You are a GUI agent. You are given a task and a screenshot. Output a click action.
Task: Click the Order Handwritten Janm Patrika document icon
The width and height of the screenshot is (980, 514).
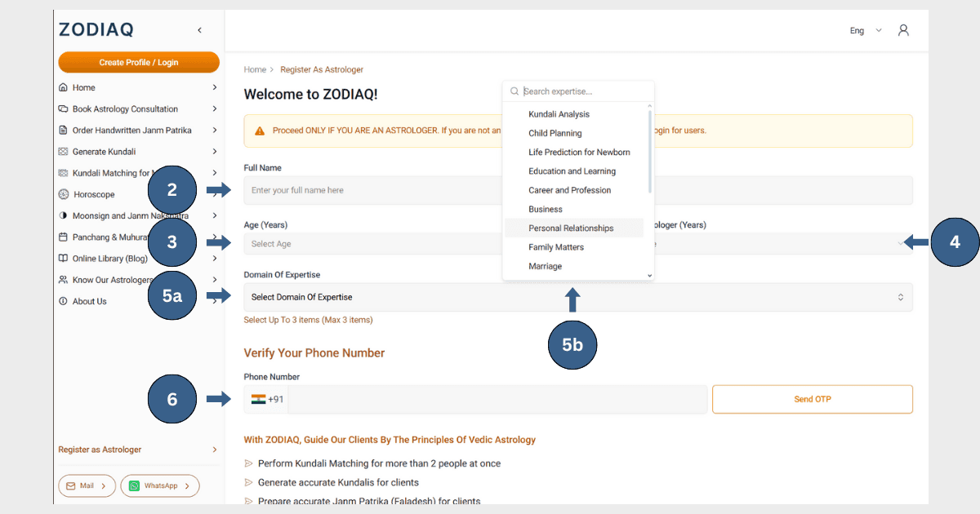(x=64, y=130)
